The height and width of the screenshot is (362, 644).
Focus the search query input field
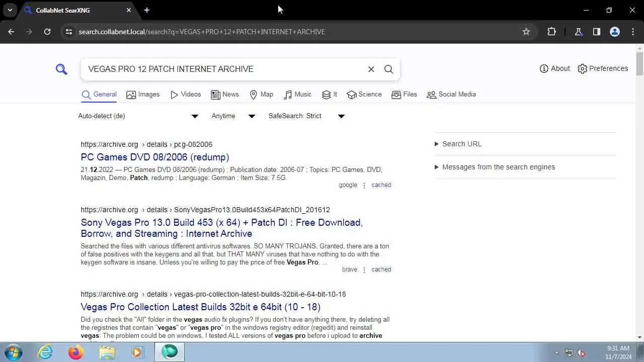[224, 69]
